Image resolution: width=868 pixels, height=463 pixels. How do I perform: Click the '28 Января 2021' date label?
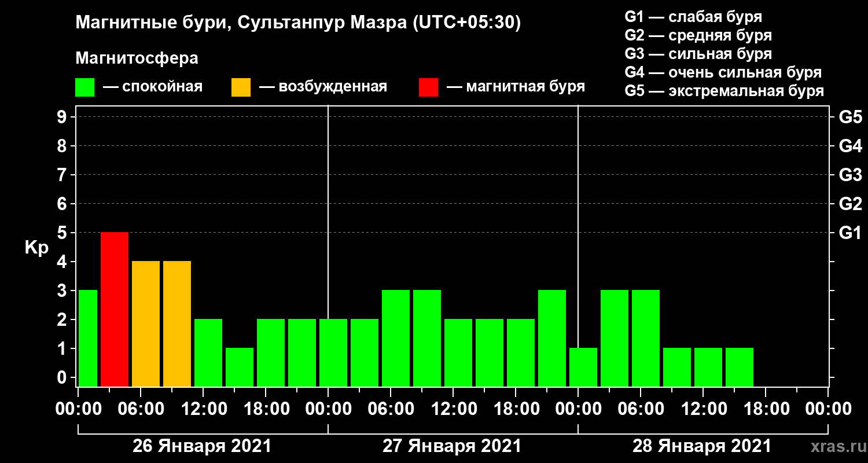point(702,446)
